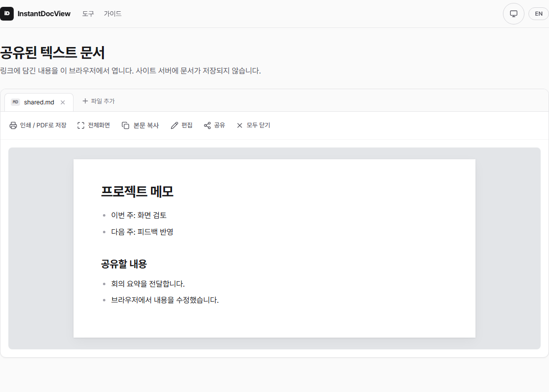
Task: Click the line 브라우저에서 내용을 수정했습니다.
Action: click(165, 300)
